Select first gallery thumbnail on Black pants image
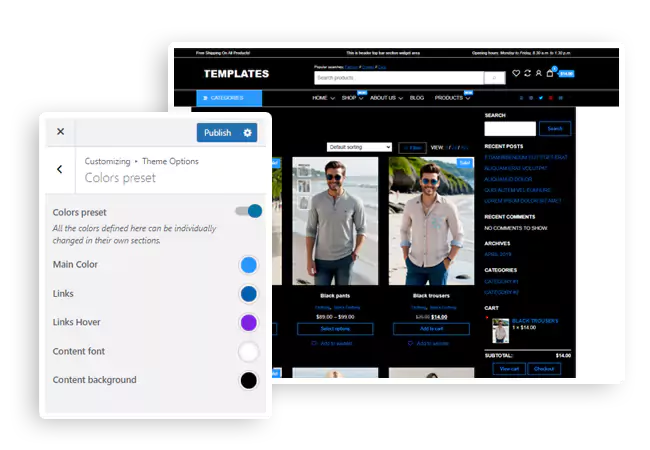Viewport: 650px width, 450px height. [x=304, y=172]
